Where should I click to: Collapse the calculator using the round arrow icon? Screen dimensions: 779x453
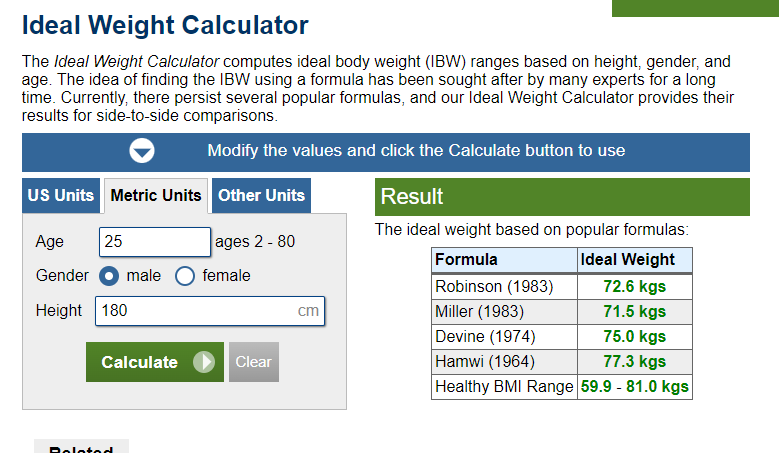pos(142,151)
